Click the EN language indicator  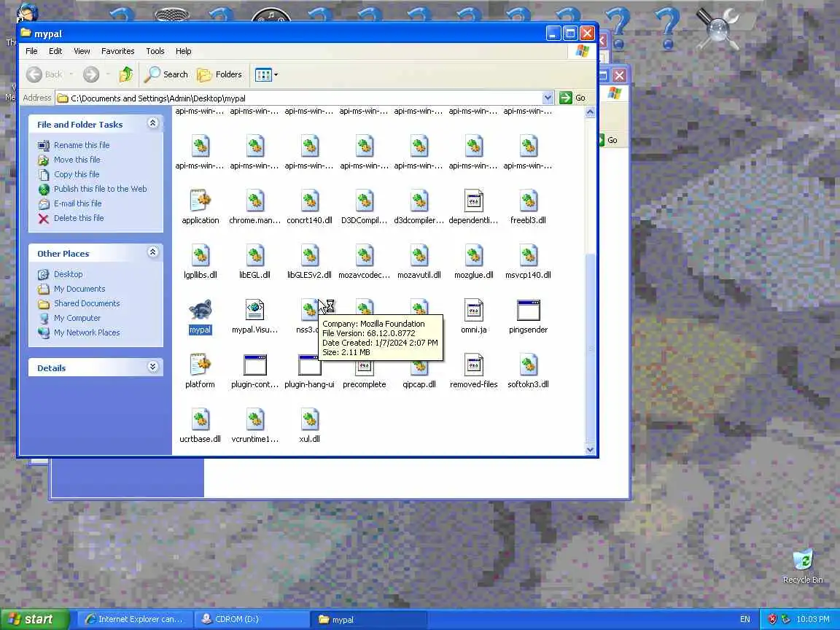click(x=744, y=619)
